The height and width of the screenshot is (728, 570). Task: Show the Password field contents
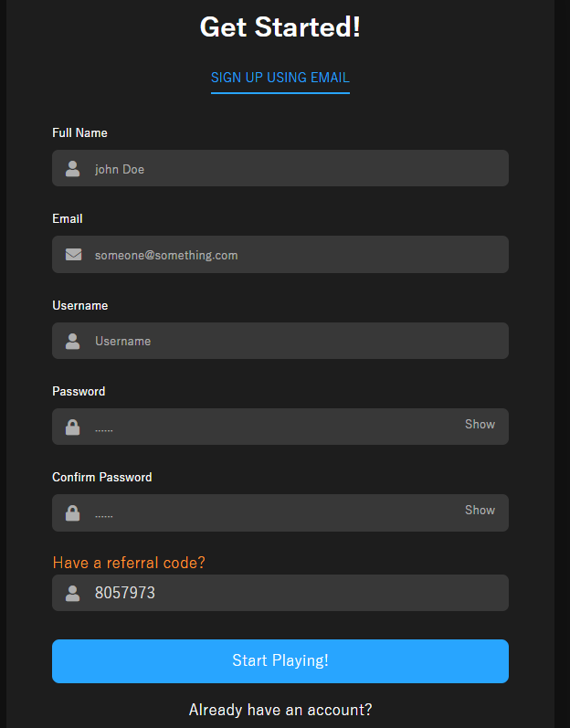(x=480, y=424)
